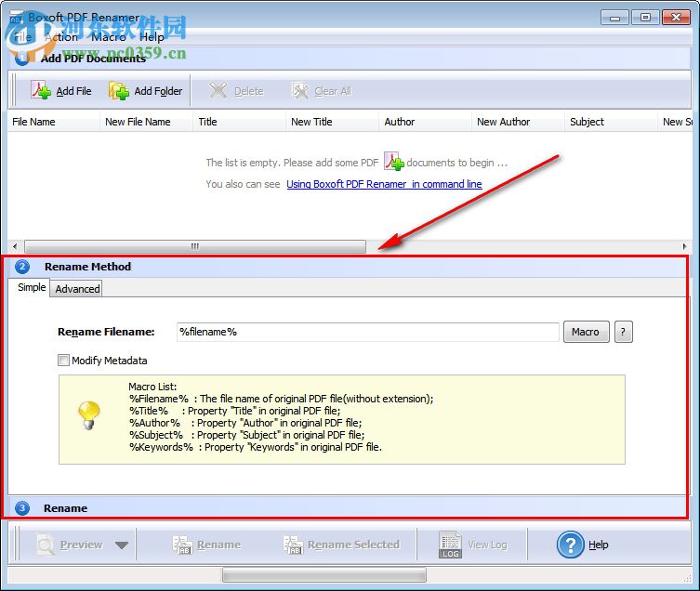This screenshot has width=700, height=591.
Task: Click the %Author% macro description line
Action: [245, 423]
